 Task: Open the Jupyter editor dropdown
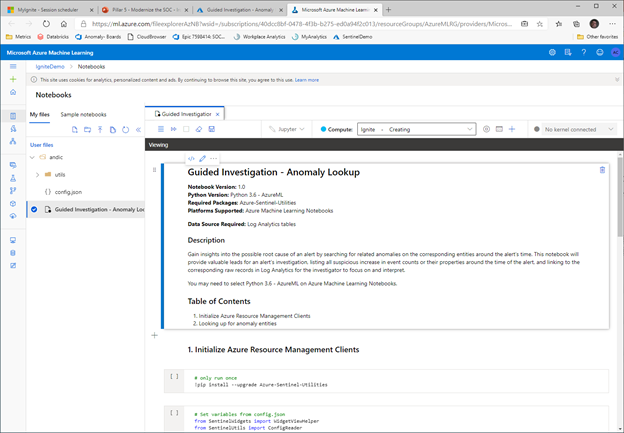287,129
